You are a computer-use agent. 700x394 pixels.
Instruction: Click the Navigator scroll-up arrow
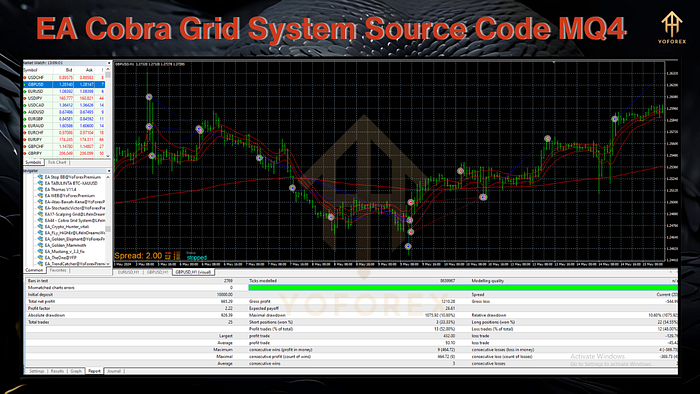pyautogui.click(x=108, y=177)
